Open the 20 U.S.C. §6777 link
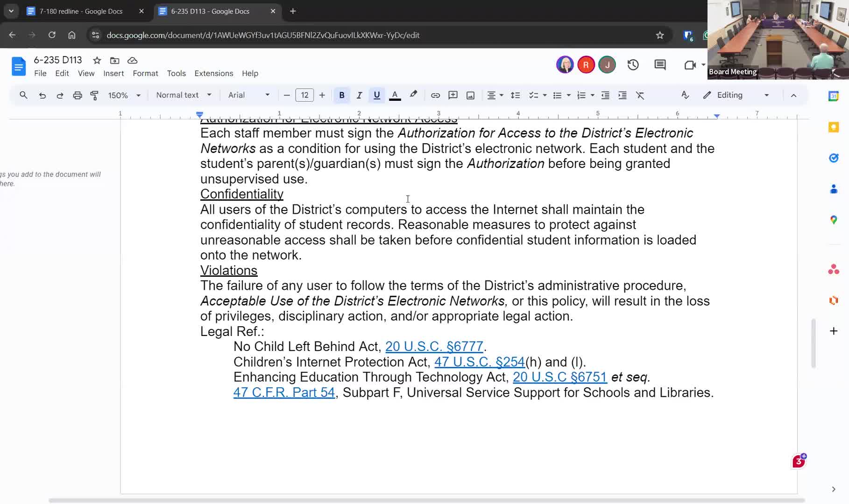849x504 pixels. click(x=434, y=347)
